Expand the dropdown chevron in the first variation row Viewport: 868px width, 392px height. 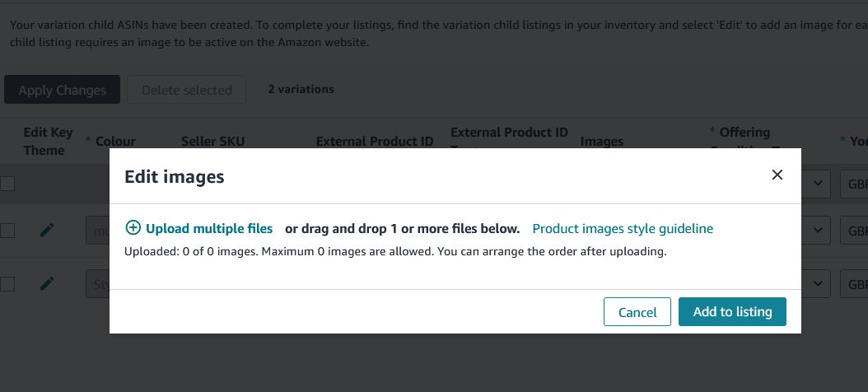(x=816, y=231)
